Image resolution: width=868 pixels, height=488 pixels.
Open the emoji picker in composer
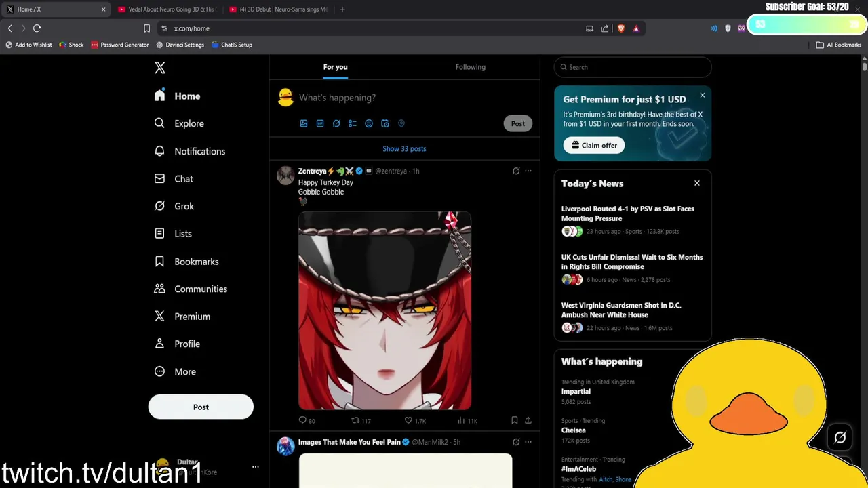coord(369,123)
